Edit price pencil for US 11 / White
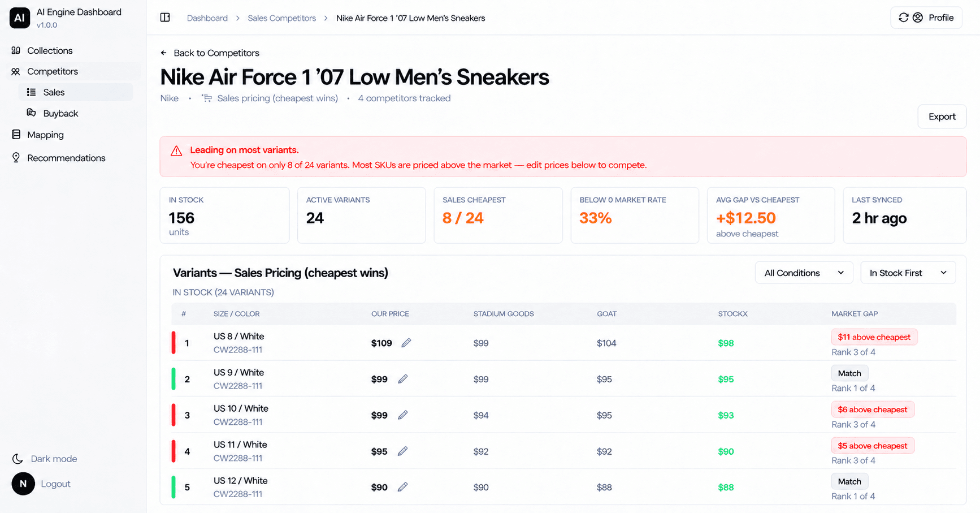 (x=403, y=451)
